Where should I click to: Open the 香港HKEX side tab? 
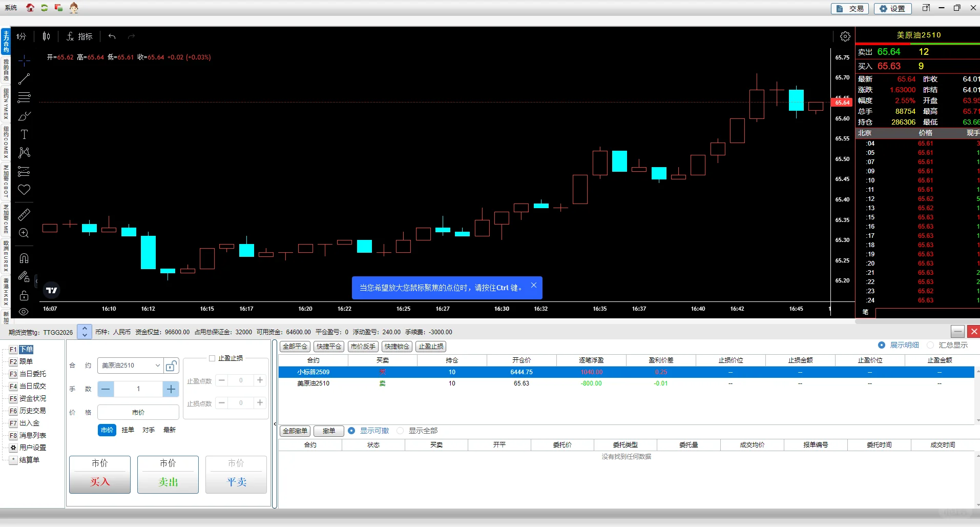[6, 292]
